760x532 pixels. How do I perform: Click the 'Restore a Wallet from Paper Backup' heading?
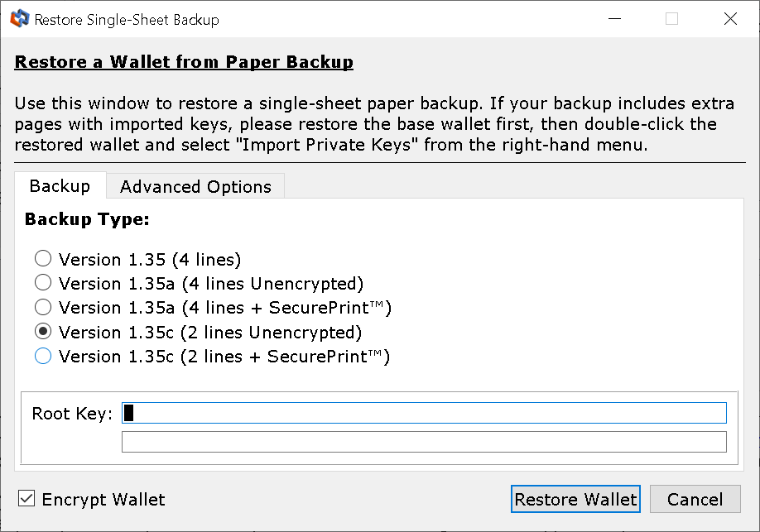(x=184, y=62)
